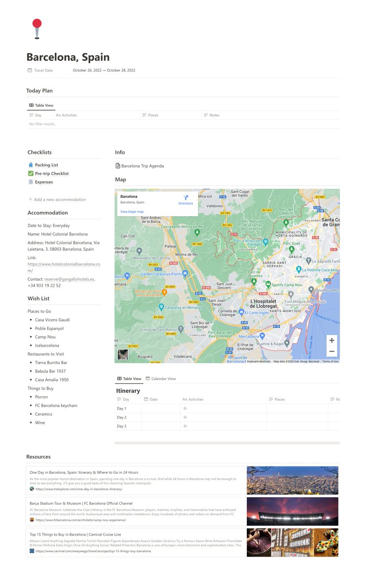Click the horizontal scrollbar below Itinerary
Screen dimensions: 367x588
click(227, 443)
